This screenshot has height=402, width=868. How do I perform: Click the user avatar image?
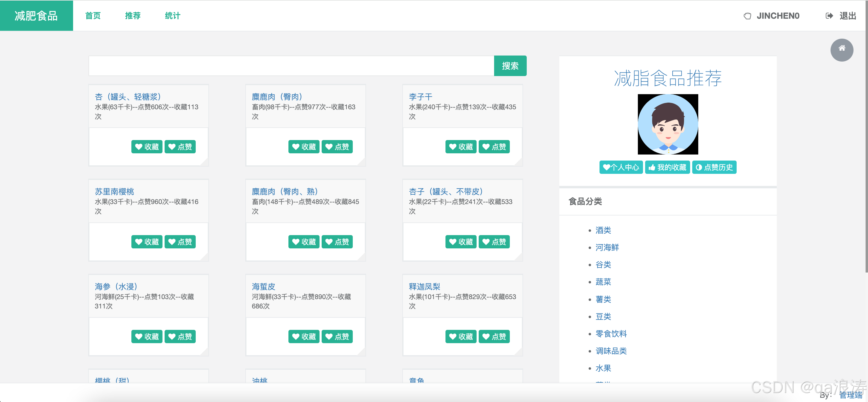click(x=667, y=124)
